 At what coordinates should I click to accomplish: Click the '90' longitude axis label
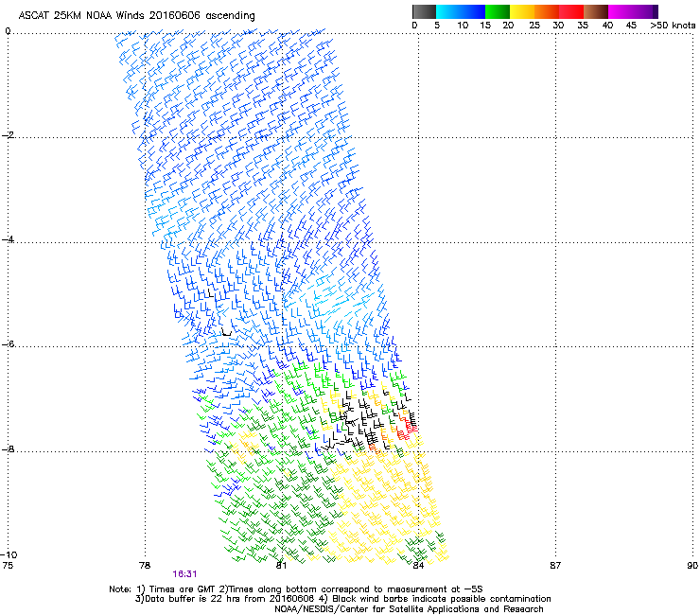[692, 566]
